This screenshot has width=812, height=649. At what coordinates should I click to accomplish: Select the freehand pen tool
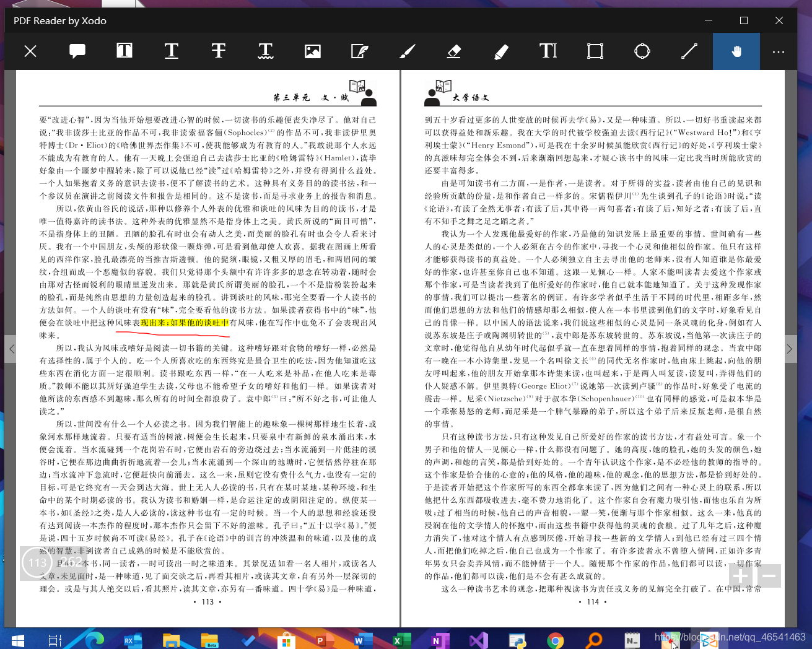(407, 51)
